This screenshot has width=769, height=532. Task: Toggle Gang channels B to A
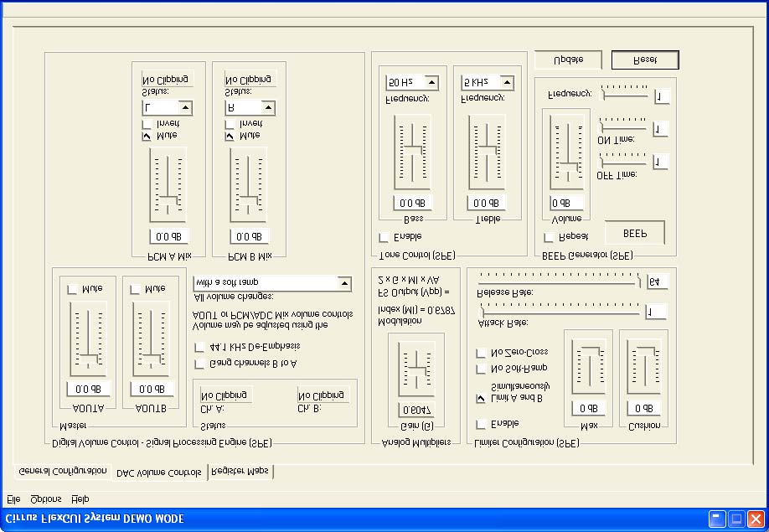click(199, 362)
